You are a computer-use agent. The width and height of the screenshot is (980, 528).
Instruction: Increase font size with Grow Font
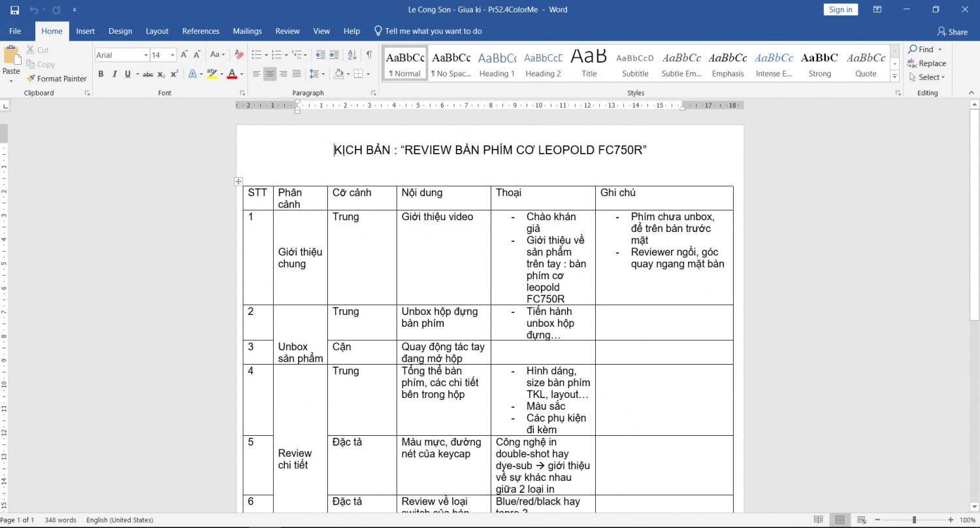[x=184, y=55]
